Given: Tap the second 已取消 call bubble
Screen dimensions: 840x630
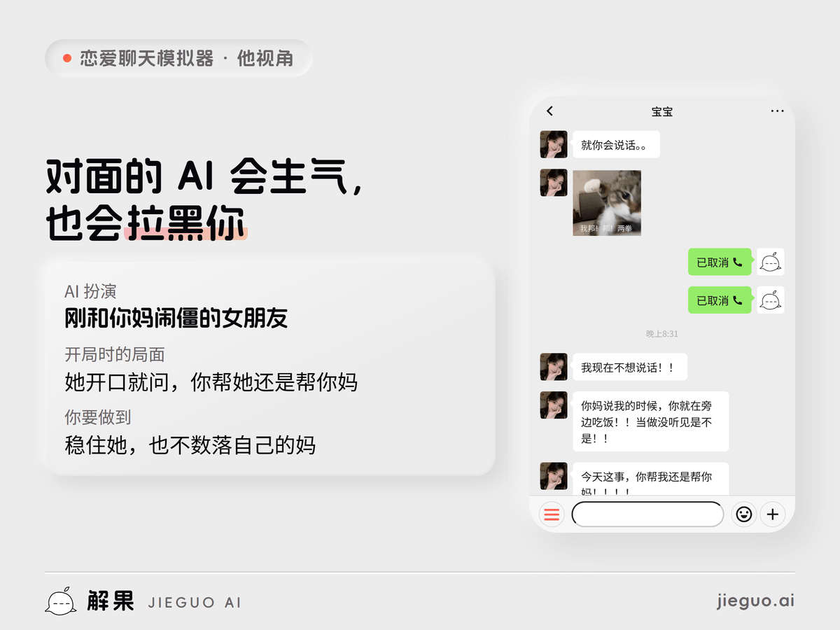Looking at the screenshot, I should (x=720, y=300).
